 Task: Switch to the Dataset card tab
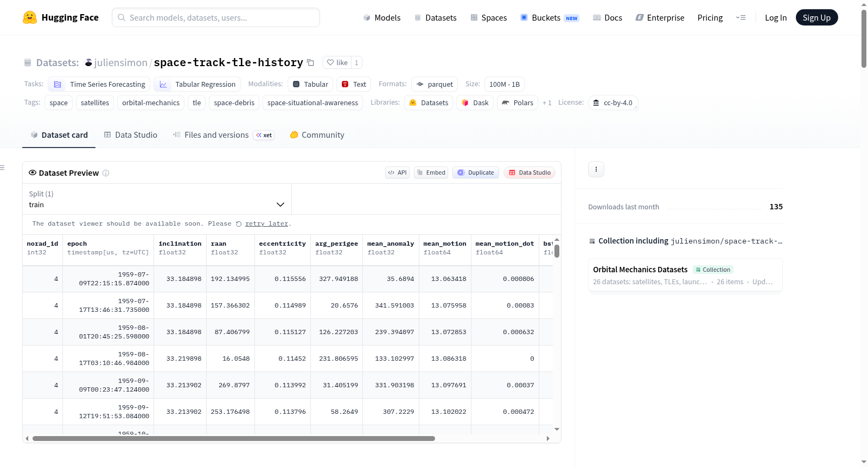tap(59, 135)
